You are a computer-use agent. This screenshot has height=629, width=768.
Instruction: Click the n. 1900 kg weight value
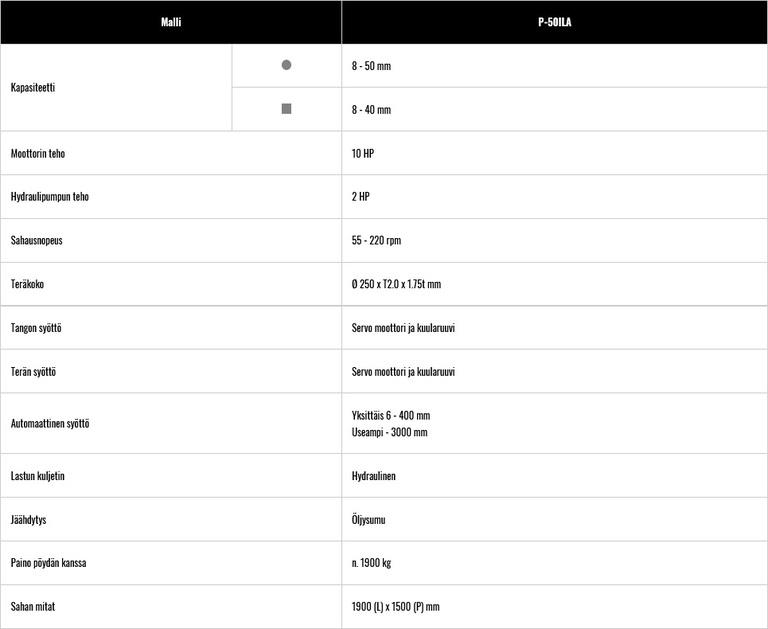[x=371, y=563]
